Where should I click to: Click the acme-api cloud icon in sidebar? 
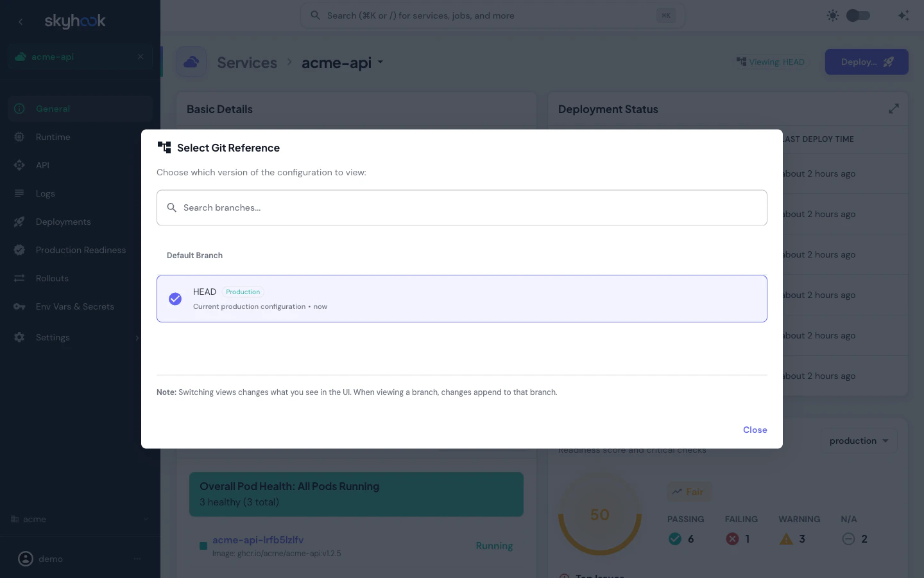click(21, 57)
